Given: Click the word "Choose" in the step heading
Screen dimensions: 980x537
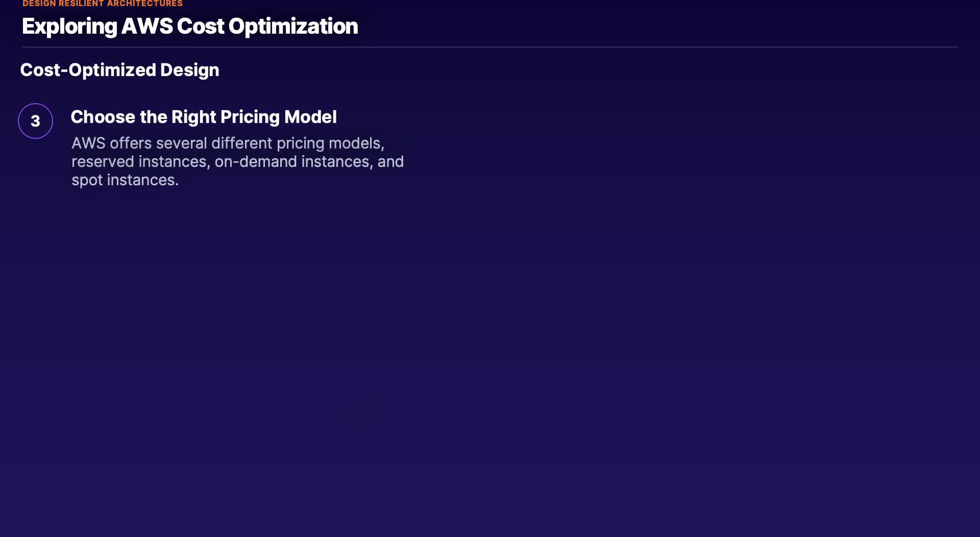Looking at the screenshot, I should pos(103,117).
